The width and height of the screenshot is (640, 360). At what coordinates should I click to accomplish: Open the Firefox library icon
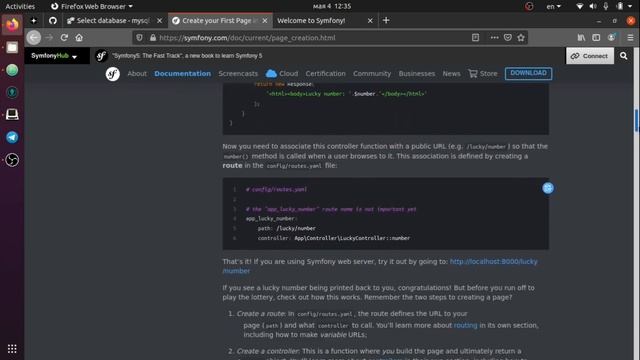point(581,38)
